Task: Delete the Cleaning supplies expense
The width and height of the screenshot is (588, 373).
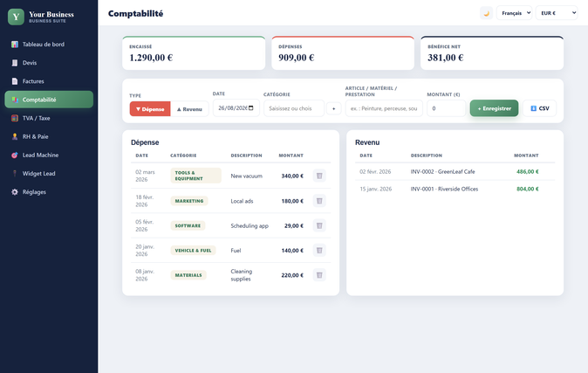Action: [319, 275]
